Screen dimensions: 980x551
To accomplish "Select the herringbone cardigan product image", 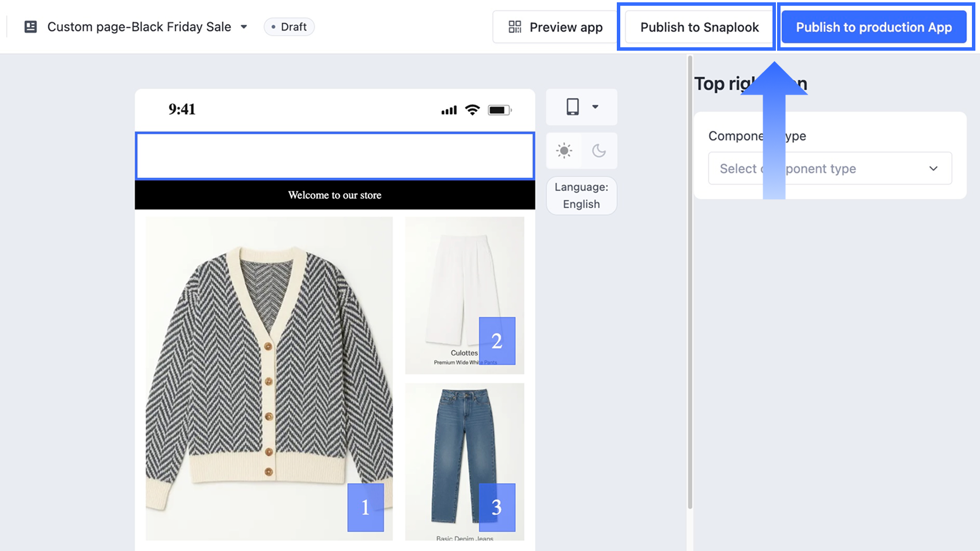I will coord(269,379).
